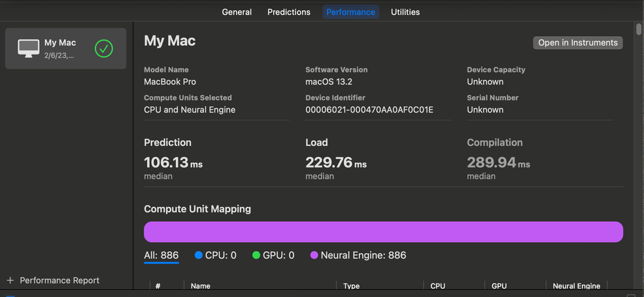
Task: Click the GPU column header in table
Action: [499, 286]
